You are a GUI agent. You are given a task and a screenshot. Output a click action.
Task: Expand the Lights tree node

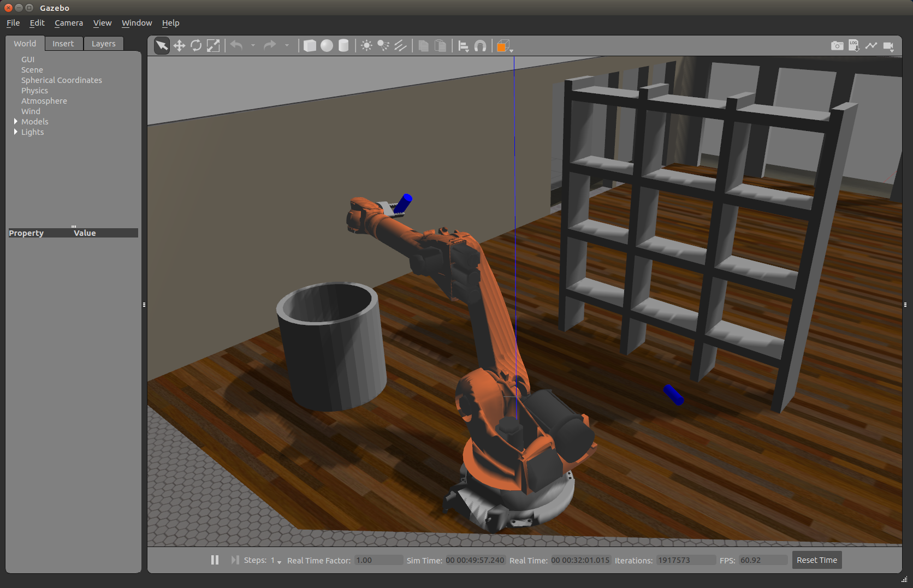pos(16,132)
